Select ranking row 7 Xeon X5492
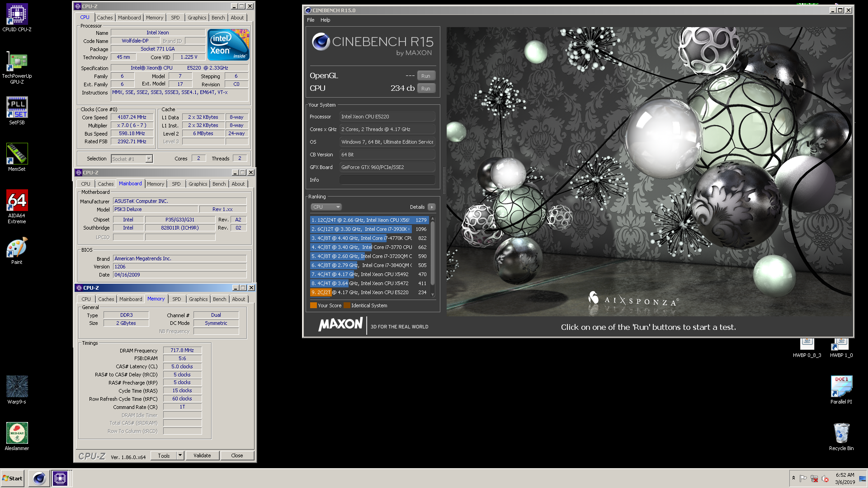The width and height of the screenshot is (868, 488). pyautogui.click(x=369, y=274)
